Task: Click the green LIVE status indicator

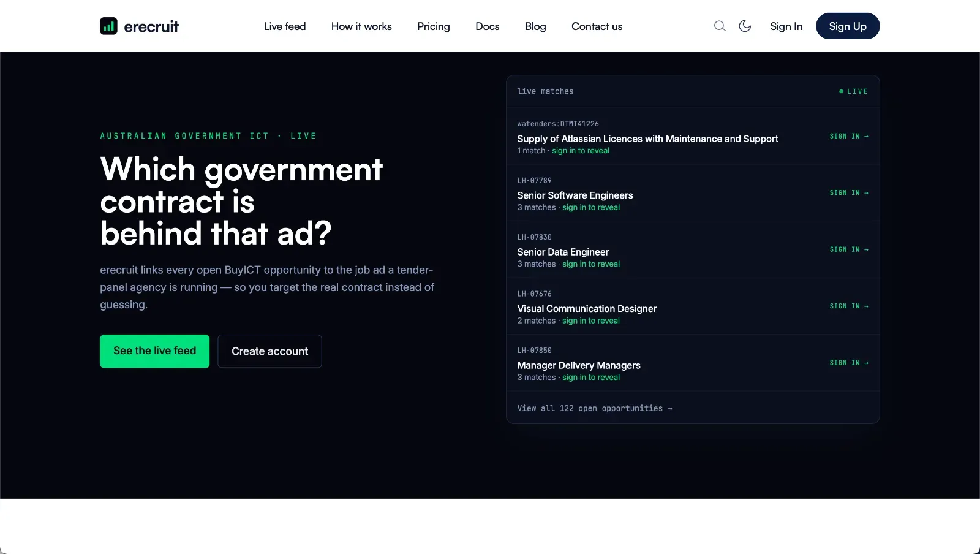Action: pos(853,91)
